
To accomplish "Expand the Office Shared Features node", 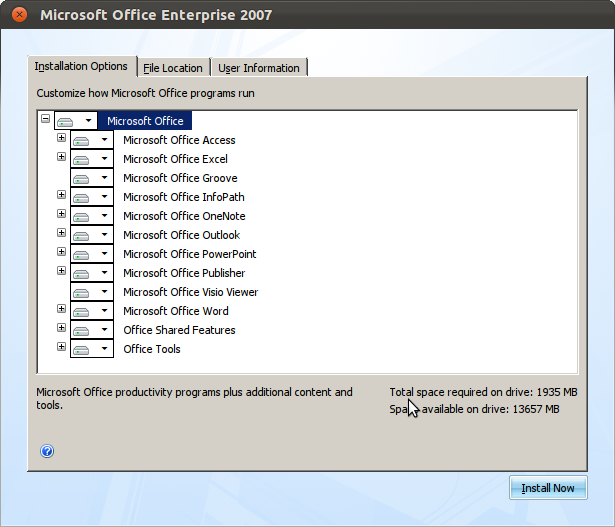I will (61, 327).
